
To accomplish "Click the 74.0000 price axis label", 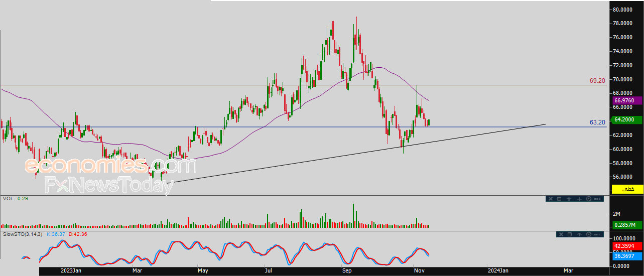I will tap(622, 52).
